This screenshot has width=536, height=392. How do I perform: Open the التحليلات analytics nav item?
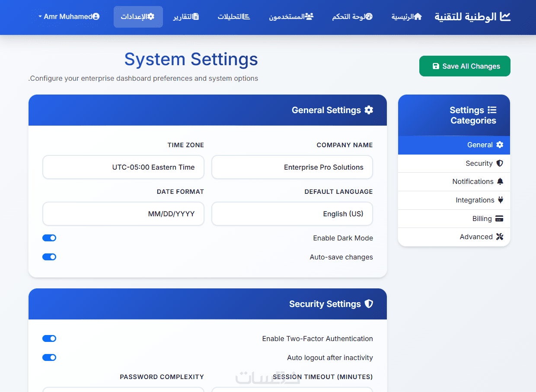point(234,17)
